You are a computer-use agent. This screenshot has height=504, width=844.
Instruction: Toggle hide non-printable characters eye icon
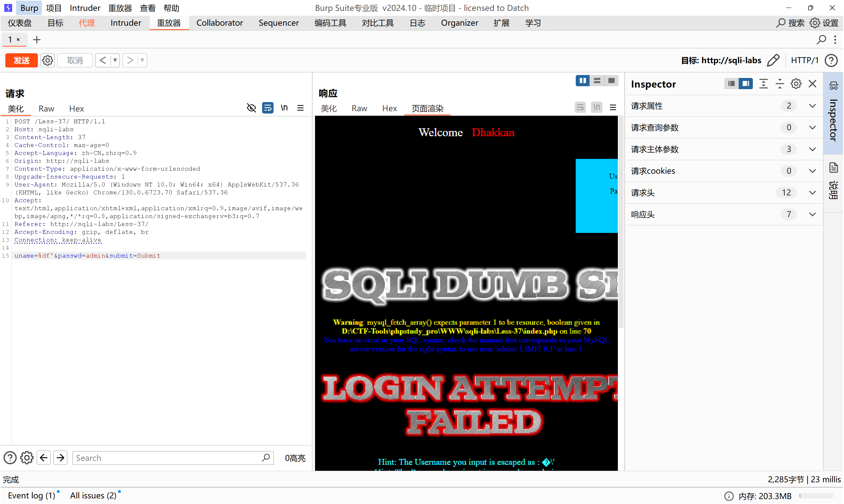pyautogui.click(x=251, y=108)
